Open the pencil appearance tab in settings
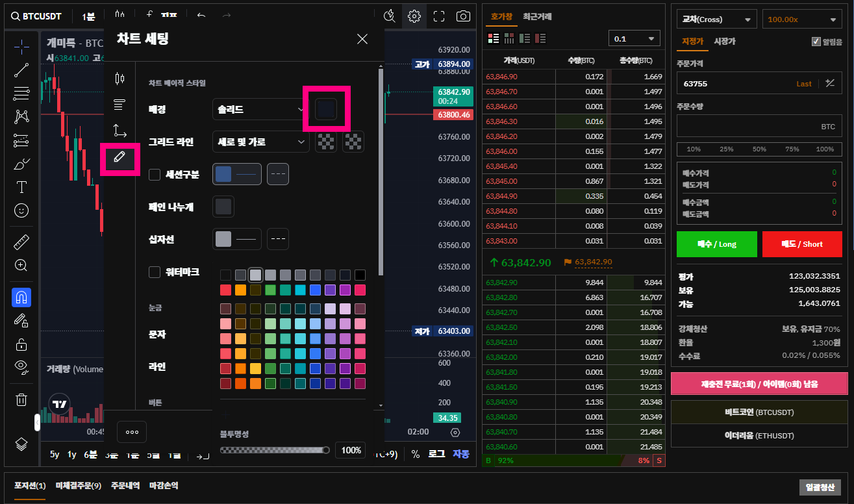This screenshot has height=504, width=854. (119, 157)
